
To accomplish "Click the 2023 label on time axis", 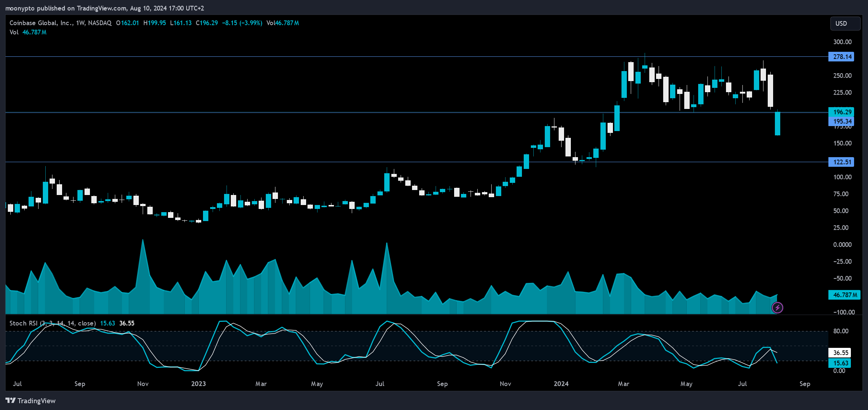I will 198,384.
